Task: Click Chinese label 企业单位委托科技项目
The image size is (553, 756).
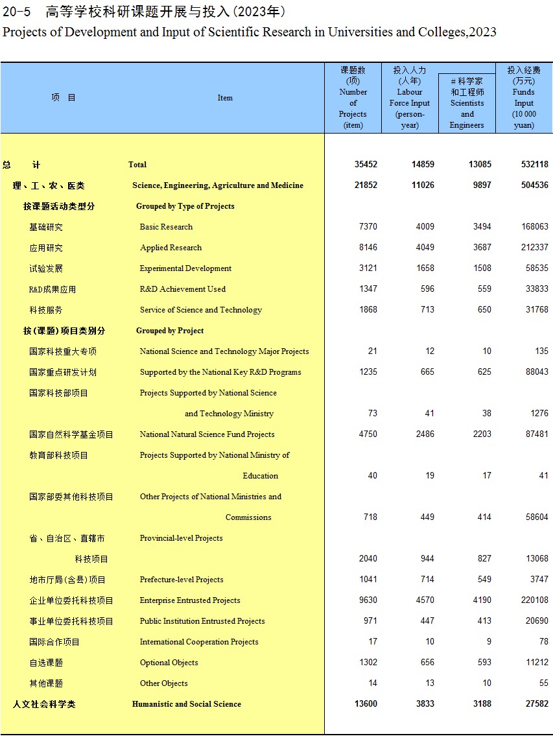Action: [x=71, y=600]
